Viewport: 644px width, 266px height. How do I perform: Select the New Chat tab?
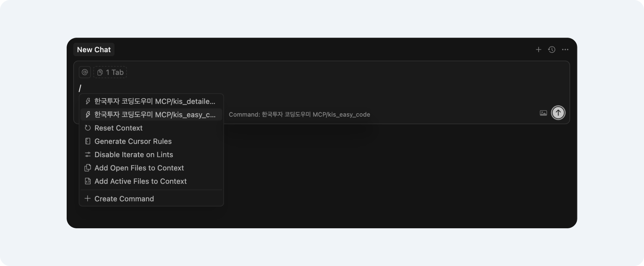[94, 50]
